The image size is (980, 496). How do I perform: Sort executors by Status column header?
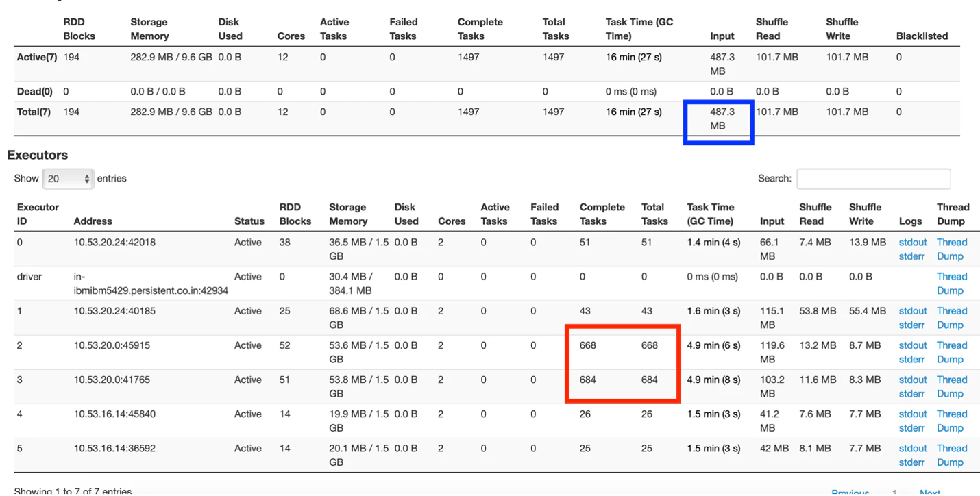[249, 221]
